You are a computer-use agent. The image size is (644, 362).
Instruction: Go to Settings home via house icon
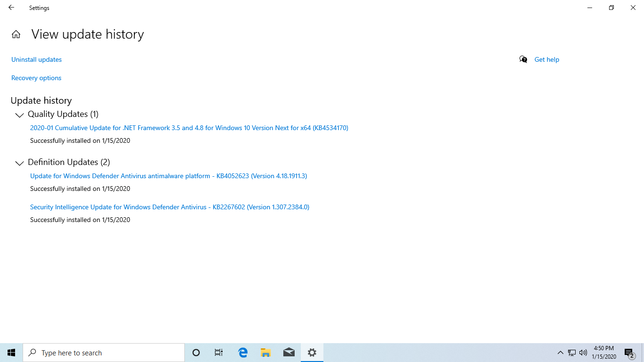click(16, 34)
